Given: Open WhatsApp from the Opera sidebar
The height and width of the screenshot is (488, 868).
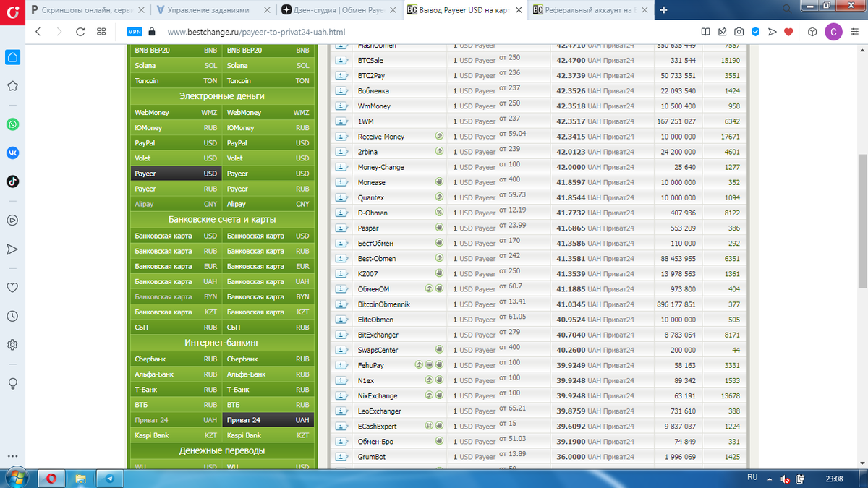Looking at the screenshot, I should click(12, 124).
